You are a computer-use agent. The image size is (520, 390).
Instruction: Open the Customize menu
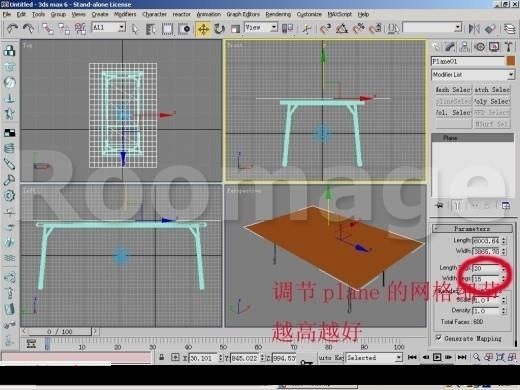click(309, 14)
